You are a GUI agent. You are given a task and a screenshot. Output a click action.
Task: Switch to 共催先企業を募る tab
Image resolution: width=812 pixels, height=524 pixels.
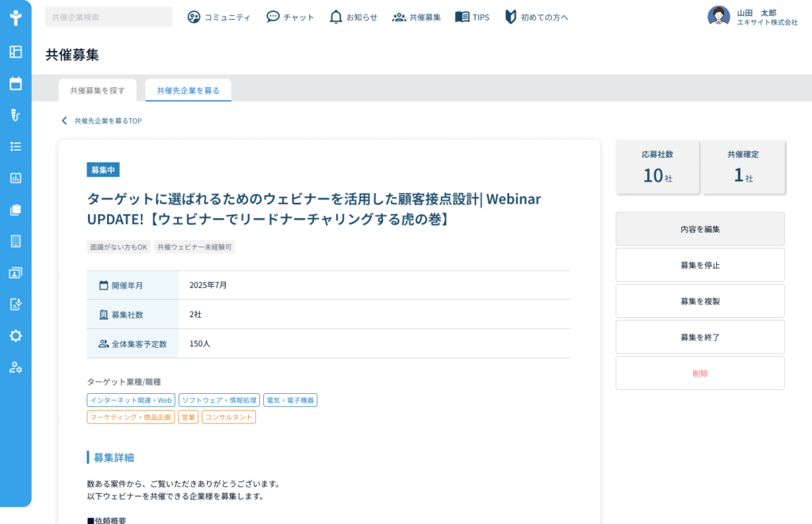pyautogui.click(x=188, y=90)
